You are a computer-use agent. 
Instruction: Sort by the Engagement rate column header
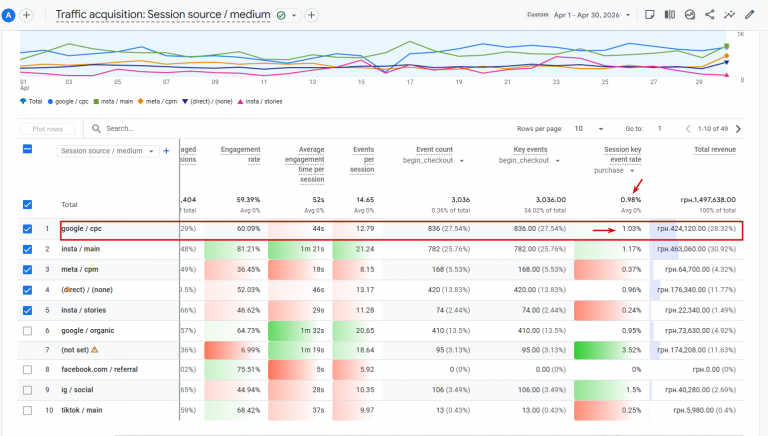click(x=240, y=154)
